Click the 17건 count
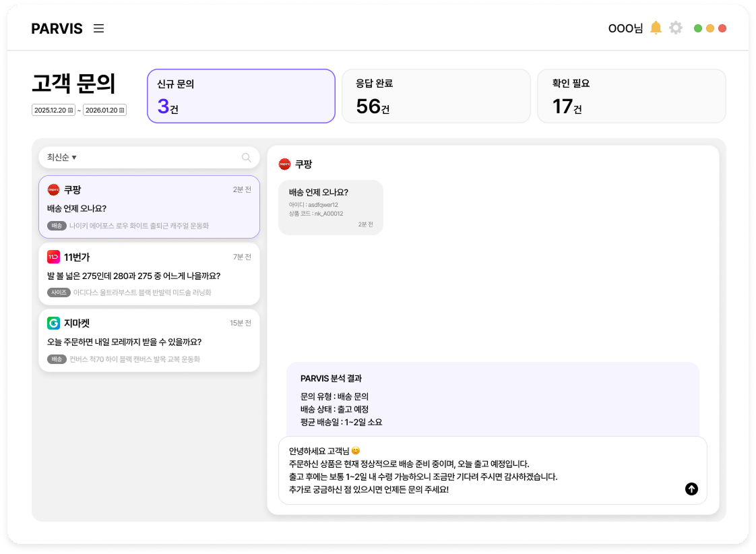The height and width of the screenshot is (554, 756). pos(567,106)
